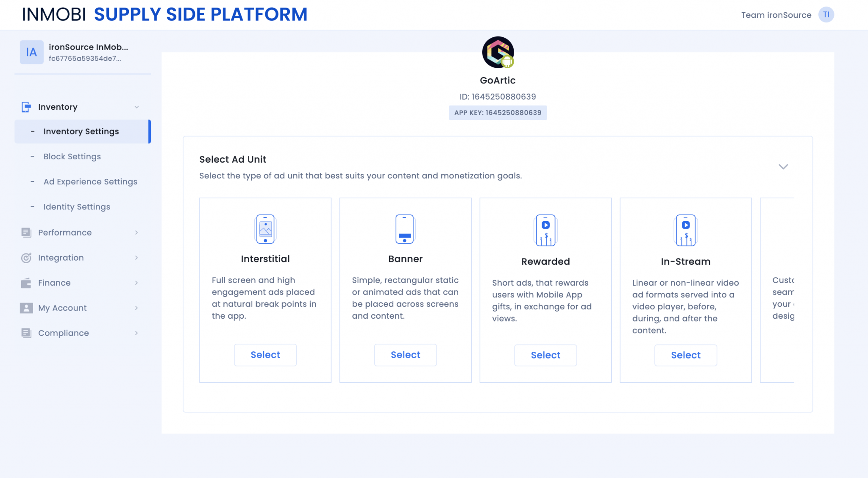Click the Banner ad unit icon
The image size is (868, 478).
405,229
